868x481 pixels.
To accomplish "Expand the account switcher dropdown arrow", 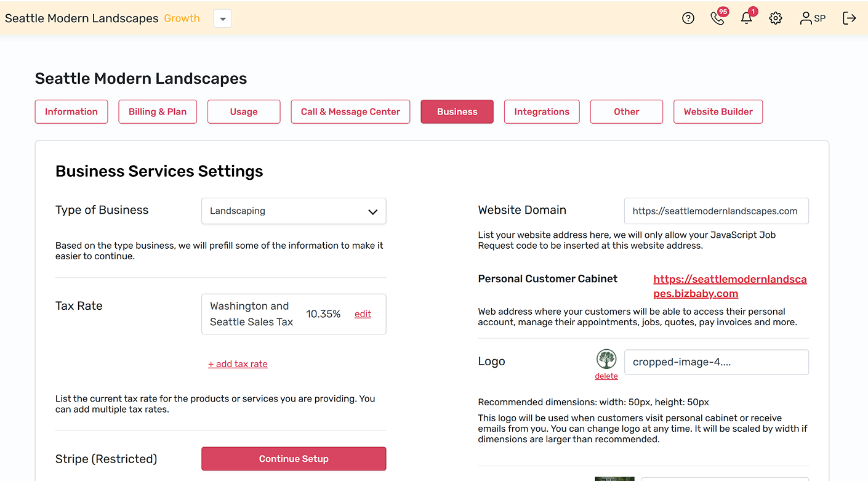I will click(223, 18).
